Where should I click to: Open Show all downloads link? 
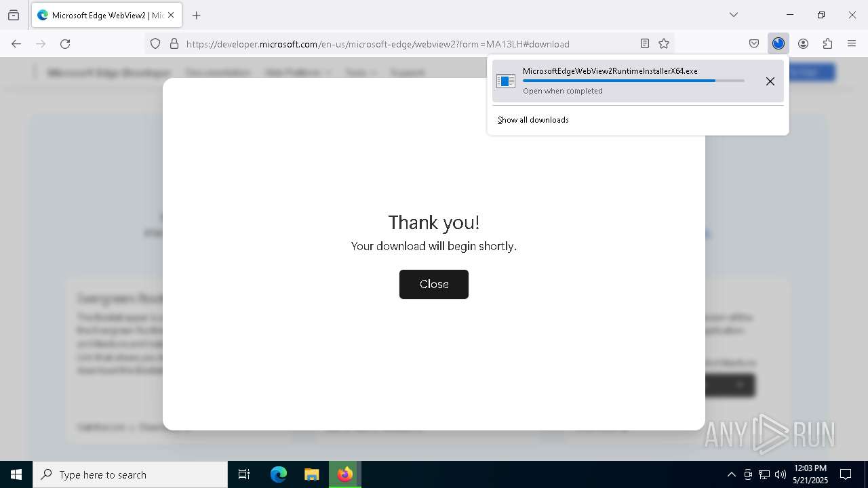click(x=533, y=120)
